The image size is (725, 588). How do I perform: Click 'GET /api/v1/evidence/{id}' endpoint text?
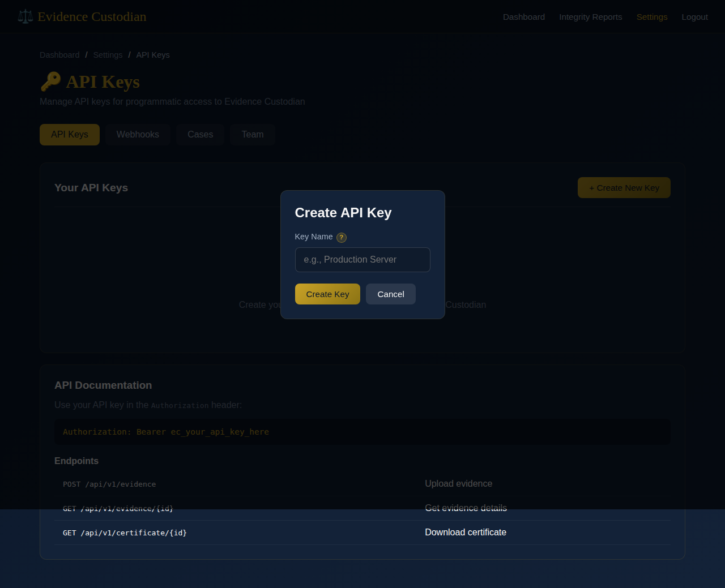click(118, 509)
